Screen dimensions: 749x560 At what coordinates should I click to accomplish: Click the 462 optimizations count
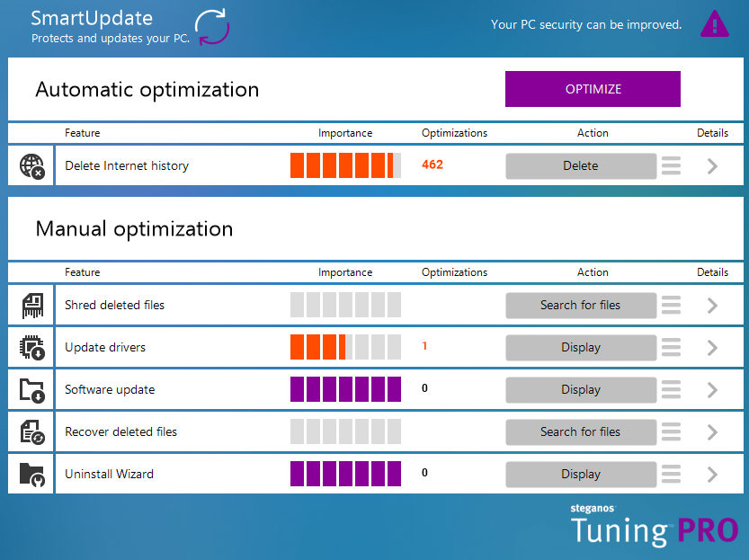pyautogui.click(x=432, y=165)
